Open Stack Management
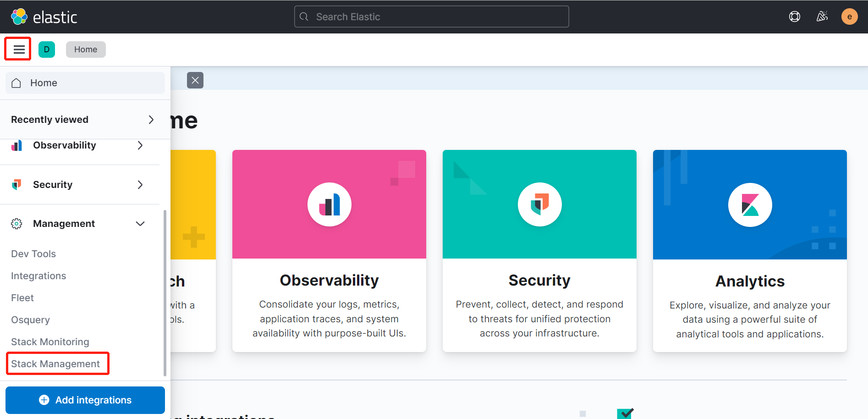Screen dimensions: 868x419 (x=55, y=364)
